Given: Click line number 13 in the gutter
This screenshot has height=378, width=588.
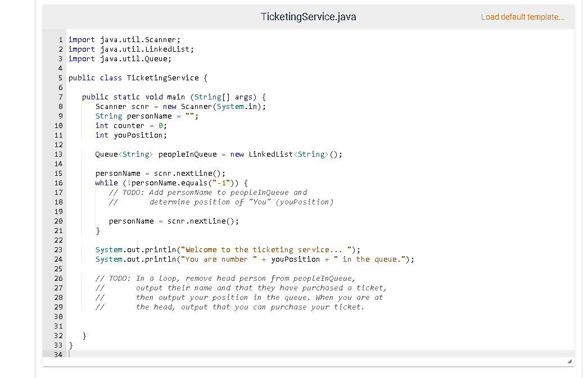Looking at the screenshot, I should pyautogui.click(x=58, y=154).
